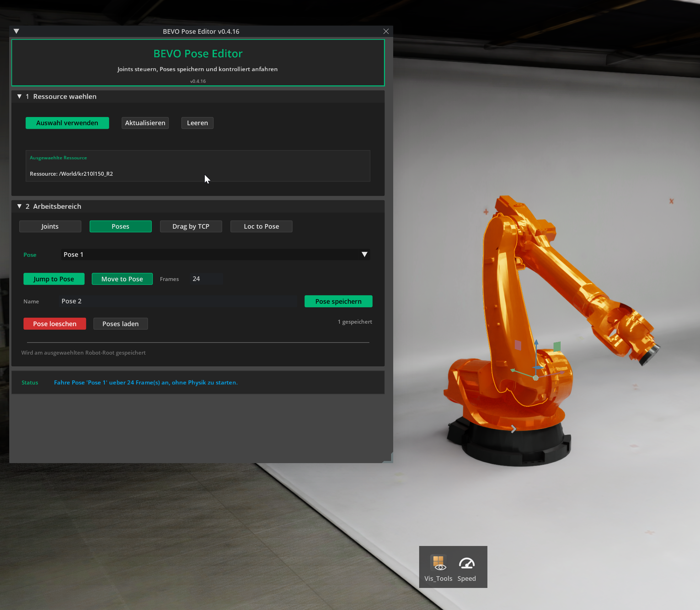Open the Speed gauge tool
The height and width of the screenshot is (610, 700).
466,568
